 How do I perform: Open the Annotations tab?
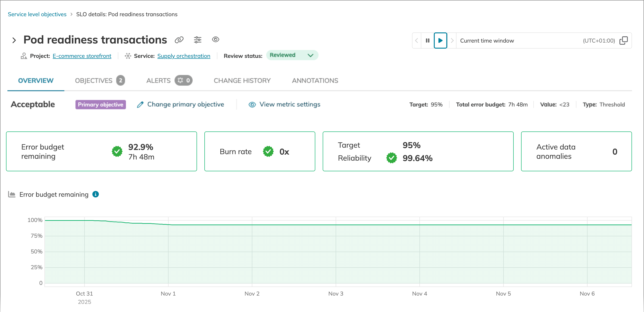(x=315, y=81)
